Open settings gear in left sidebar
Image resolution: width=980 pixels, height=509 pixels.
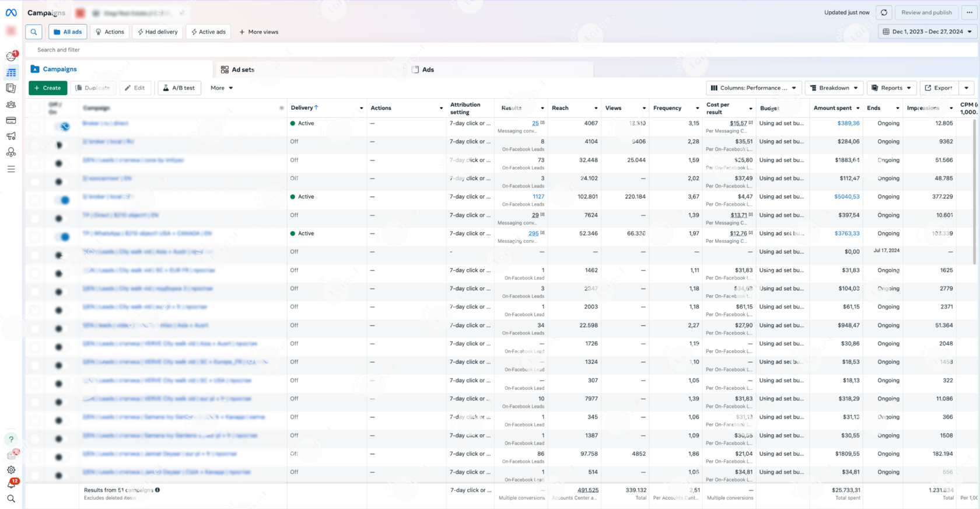point(11,470)
